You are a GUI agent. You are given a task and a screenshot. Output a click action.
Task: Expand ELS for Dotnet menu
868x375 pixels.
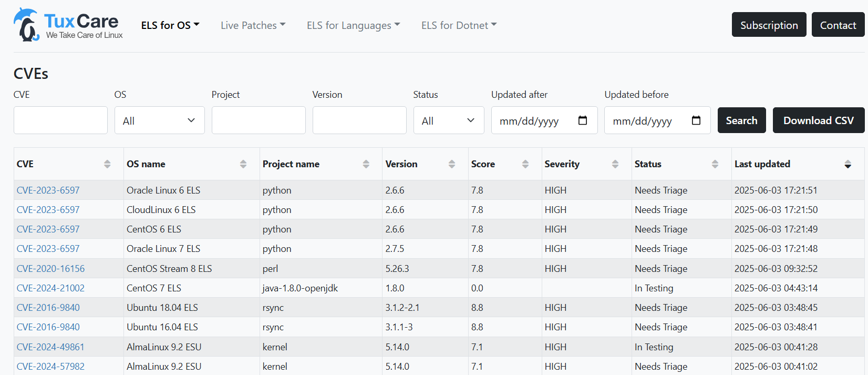click(x=459, y=25)
